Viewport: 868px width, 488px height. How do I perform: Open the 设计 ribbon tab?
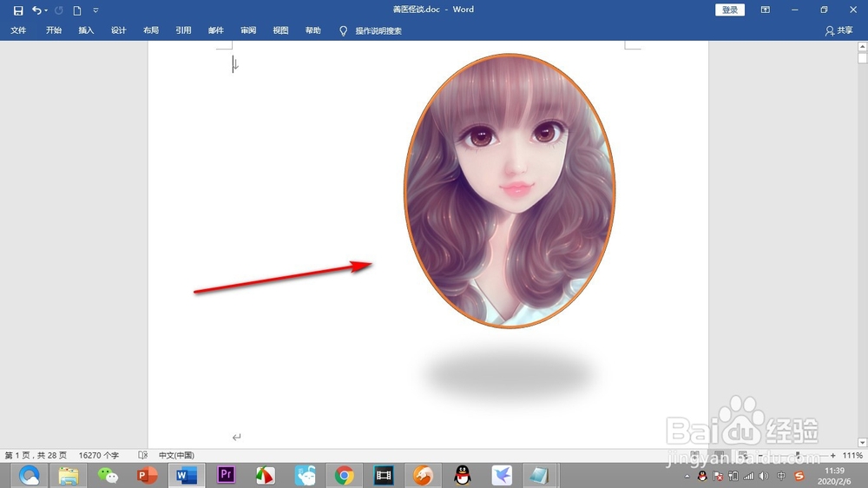pyautogui.click(x=118, y=30)
